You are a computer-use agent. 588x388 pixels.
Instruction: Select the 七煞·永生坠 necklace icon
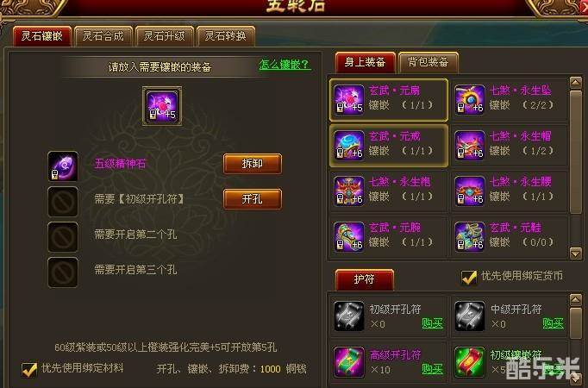click(x=470, y=99)
